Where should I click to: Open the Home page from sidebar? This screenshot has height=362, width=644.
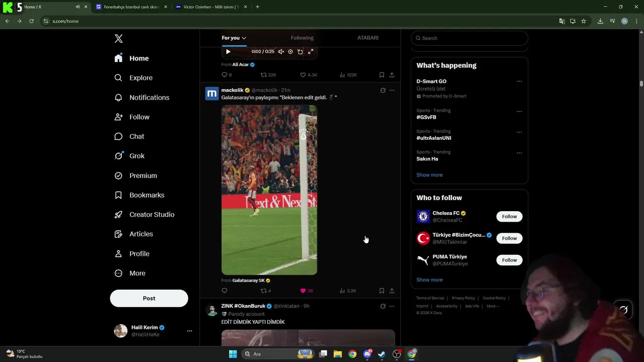coord(131,58)
